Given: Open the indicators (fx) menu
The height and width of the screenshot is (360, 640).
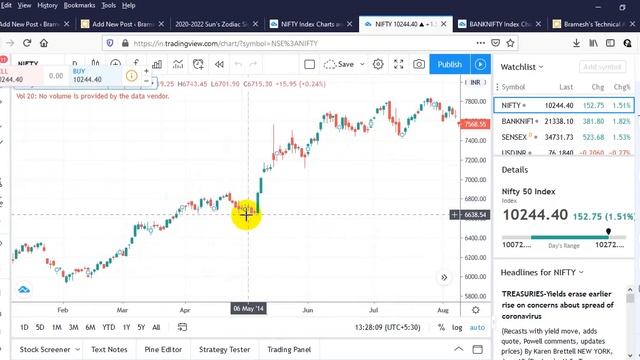Looking at the screenshot, I should coord(136,63).
